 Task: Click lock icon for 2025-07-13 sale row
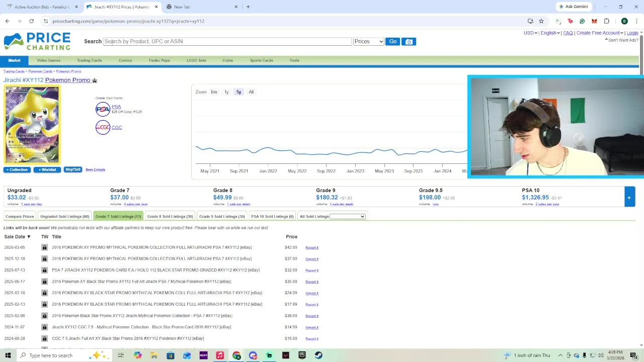(44, 270)
